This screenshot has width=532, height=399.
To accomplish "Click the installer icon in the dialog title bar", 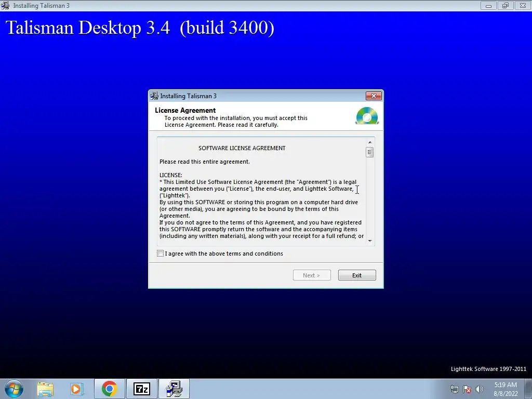I will pyautogui.click(x=154, y=96).
